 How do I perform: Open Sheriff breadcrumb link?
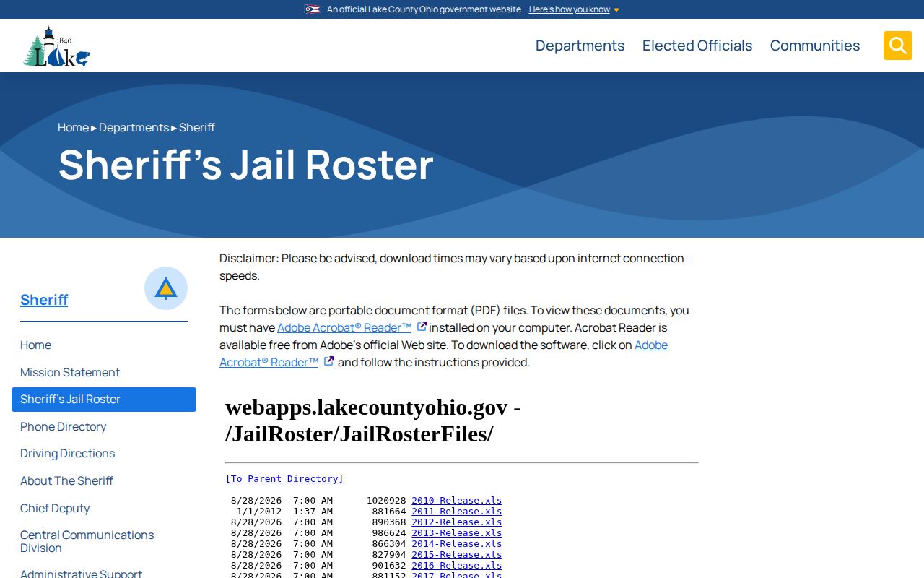197,127
